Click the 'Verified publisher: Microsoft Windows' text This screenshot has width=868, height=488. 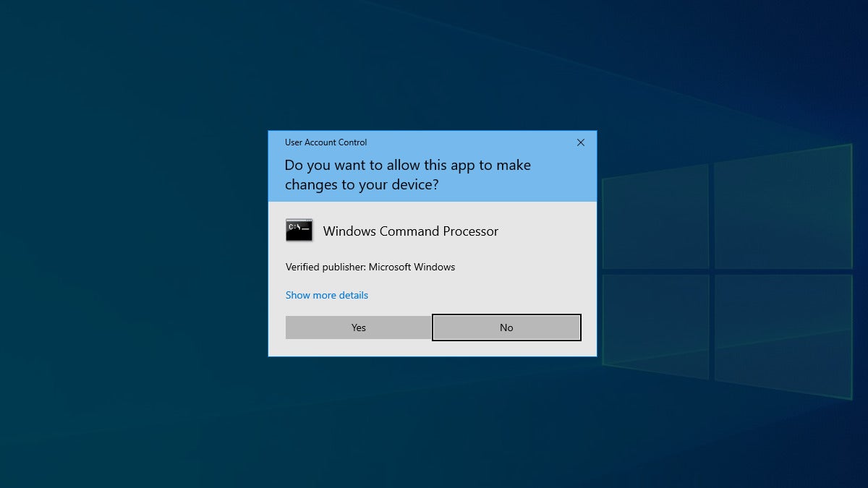(x=370, y=267)
